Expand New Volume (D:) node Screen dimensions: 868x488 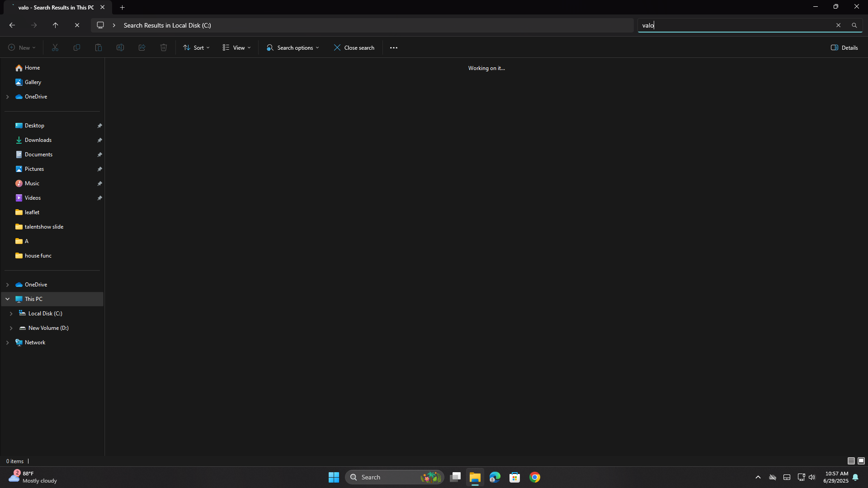pyautogui.click(x=11, y=328)
